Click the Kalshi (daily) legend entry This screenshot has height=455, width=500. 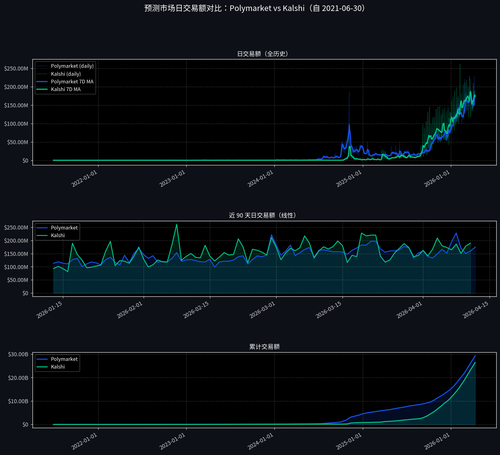point(58,74)
